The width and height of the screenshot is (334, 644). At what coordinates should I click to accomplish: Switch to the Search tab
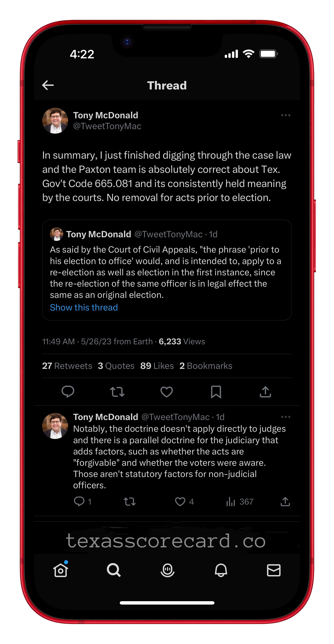[114, 570]
